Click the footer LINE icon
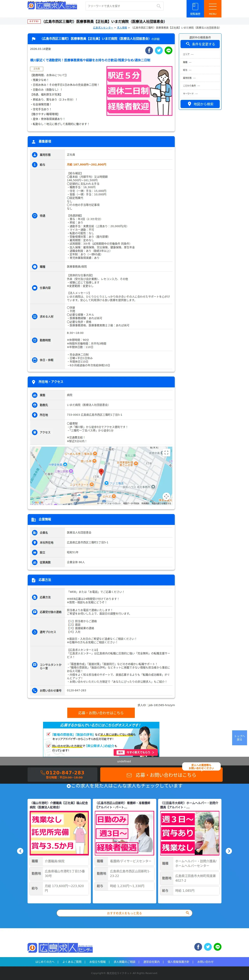This screenshot has width=249, height=980. point(218,946)
